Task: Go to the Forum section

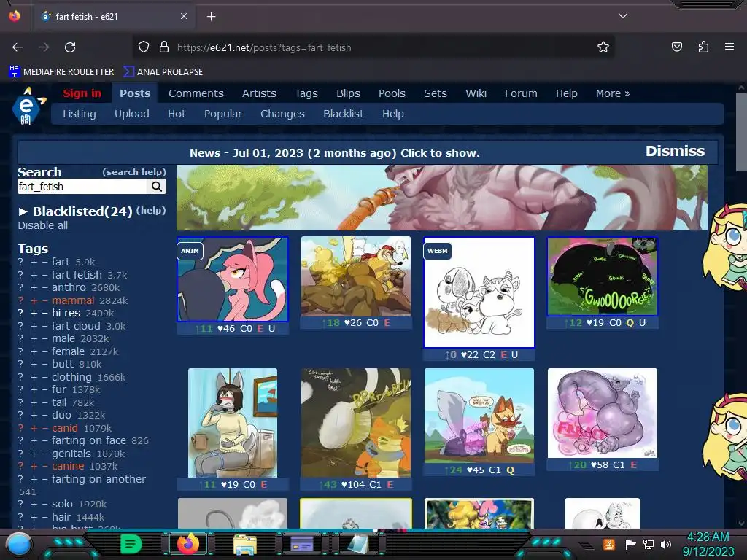Action: (x=521, y=93)
